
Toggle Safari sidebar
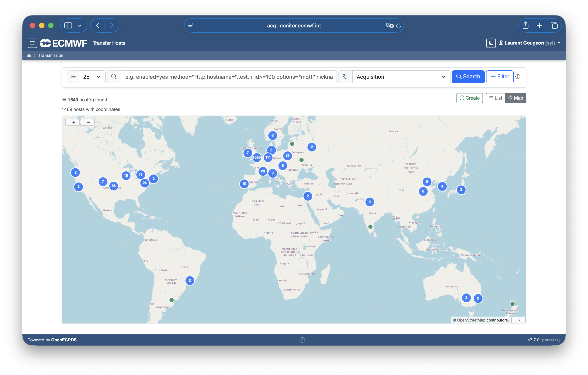pos(68,25)
